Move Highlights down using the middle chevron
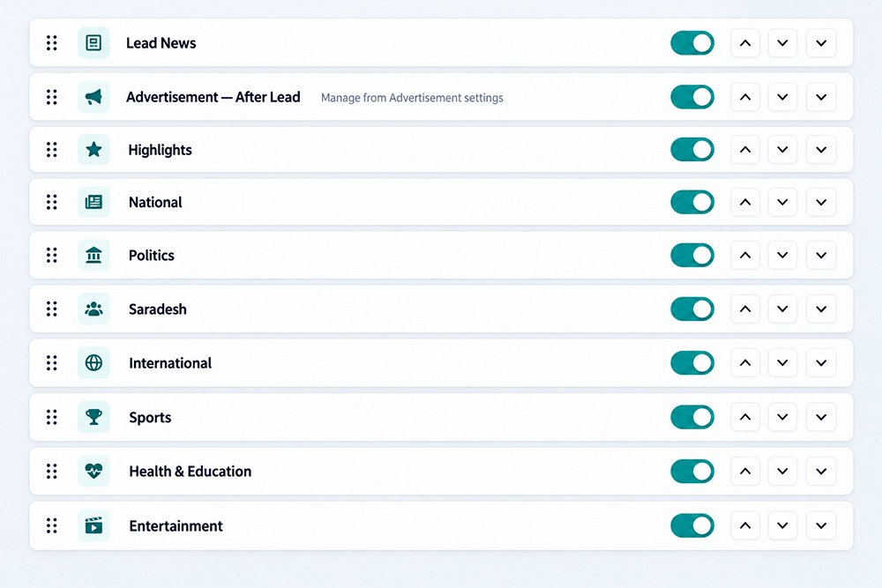 [782, 150]
